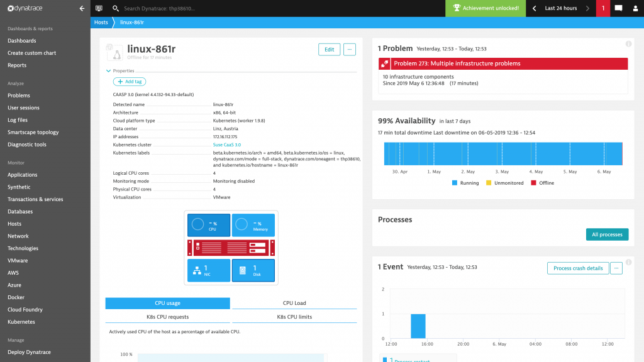This screenshot has height=362, width=644.
Task: Open Technologies in the sidebar
Action: (23, 249)
